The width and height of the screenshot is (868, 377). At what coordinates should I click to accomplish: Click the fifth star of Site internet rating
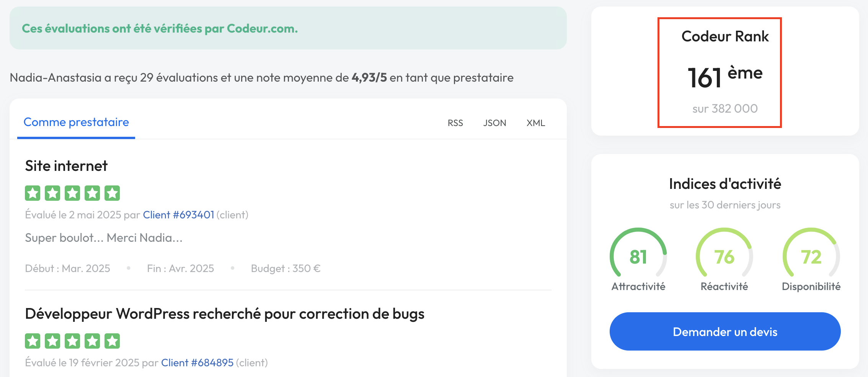[112, 193]
